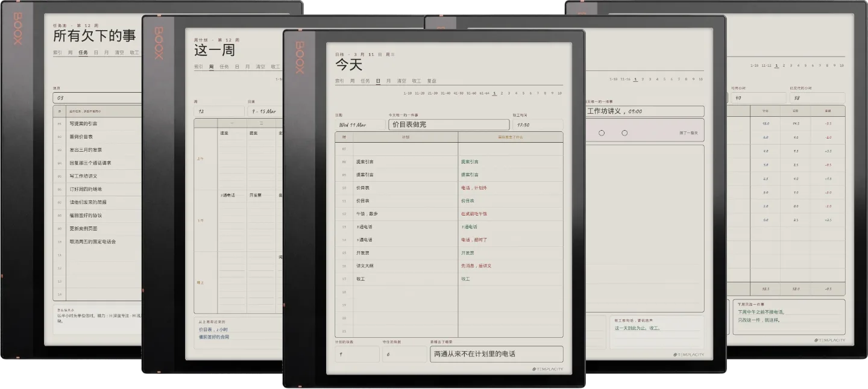Select the second empty radio circle
Image resolution: width=868 pixels, height=389 pixels.
point(624,133)
